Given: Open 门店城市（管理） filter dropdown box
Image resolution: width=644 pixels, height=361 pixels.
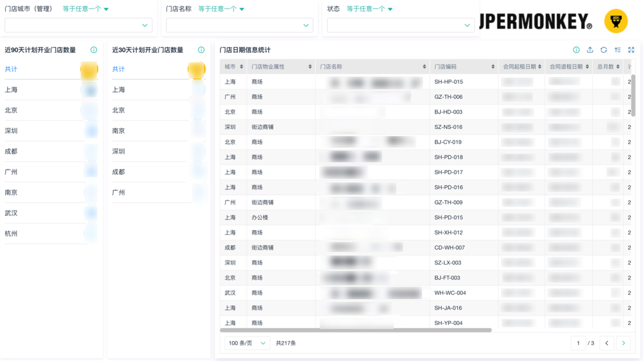Looking at the screenshot, I should 78,25.
